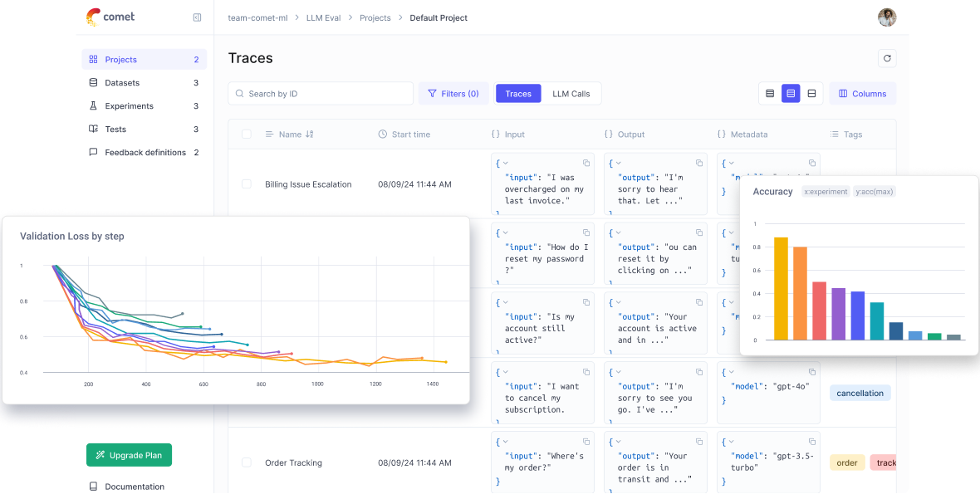The height and width of the screenshot is (499, 980).
Task: Expand the gpt-4o model metadata JSON
Action: (x=729, y=372)
